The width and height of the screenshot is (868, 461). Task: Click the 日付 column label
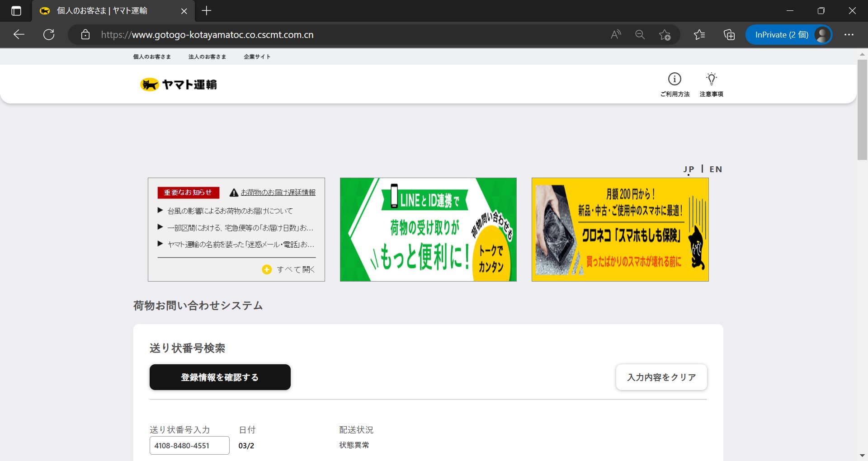247,430
